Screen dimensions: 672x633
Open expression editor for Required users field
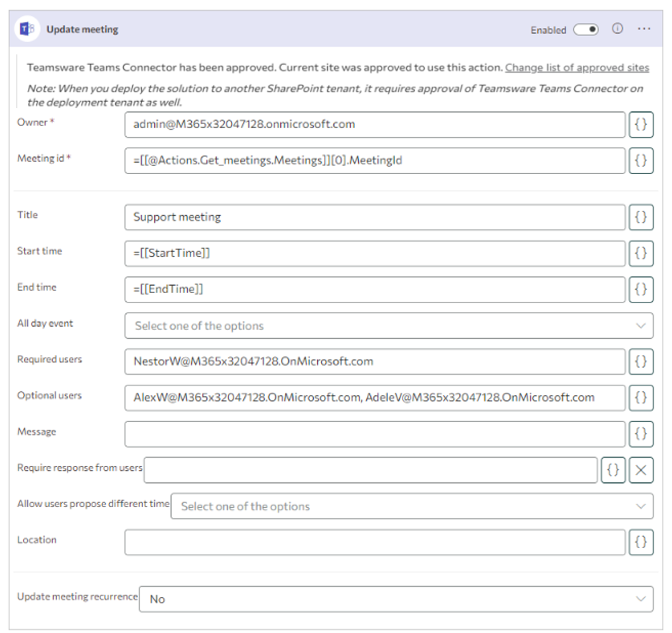[x=641, y=361]
